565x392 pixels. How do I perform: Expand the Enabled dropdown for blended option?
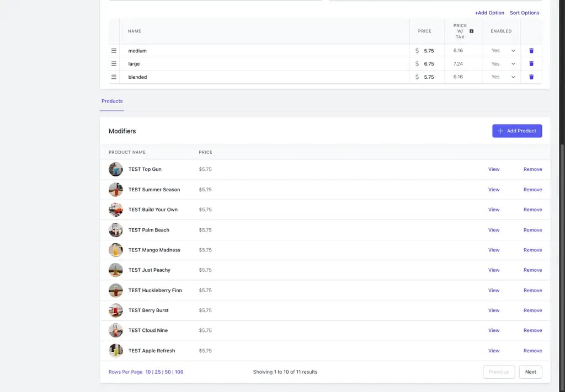click(x=503, y=77)
